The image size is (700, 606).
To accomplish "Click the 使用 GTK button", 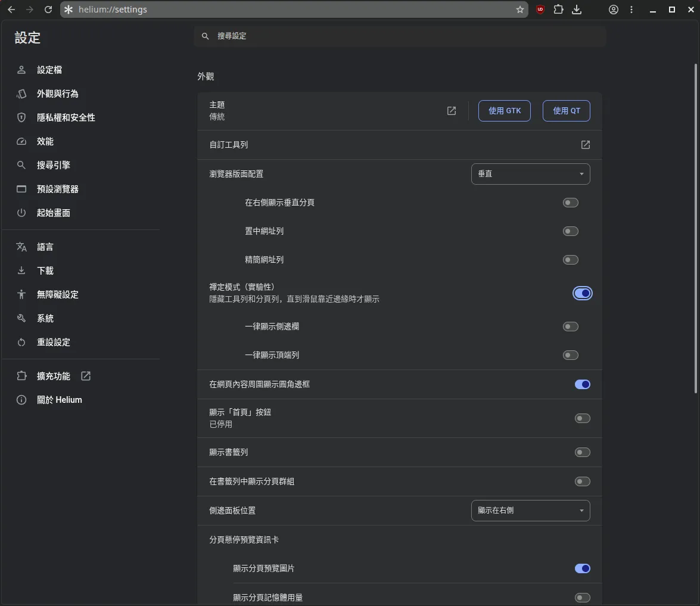I will point(505,111).
